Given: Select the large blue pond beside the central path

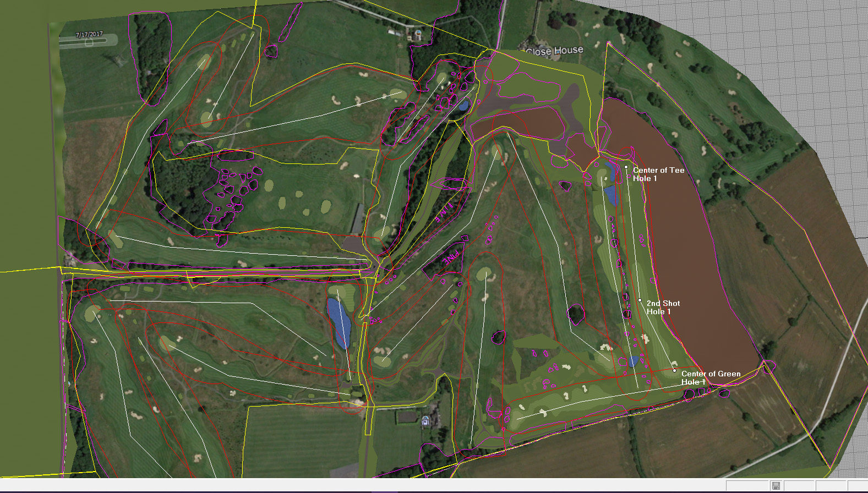Looking at the screenshot, I should pos(339,324).
